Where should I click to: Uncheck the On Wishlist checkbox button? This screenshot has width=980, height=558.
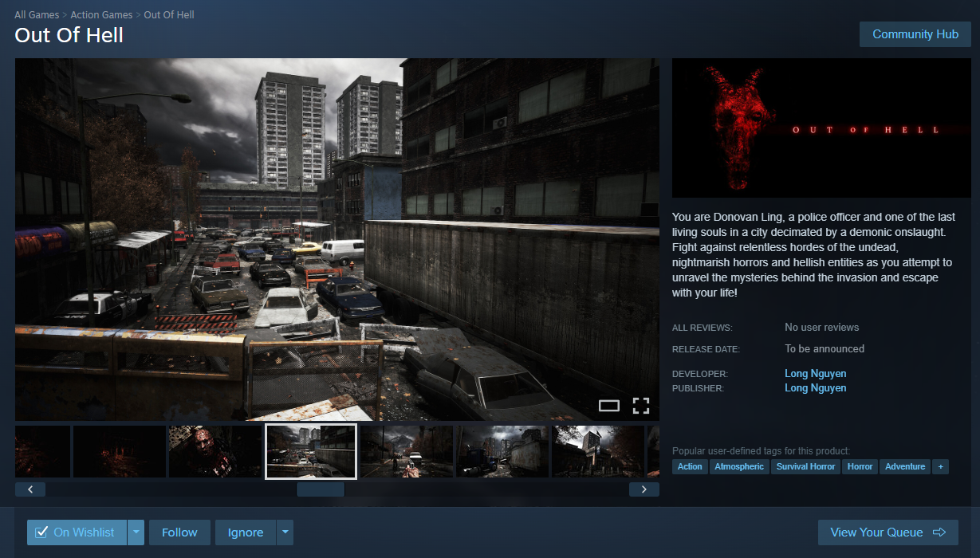77,532
